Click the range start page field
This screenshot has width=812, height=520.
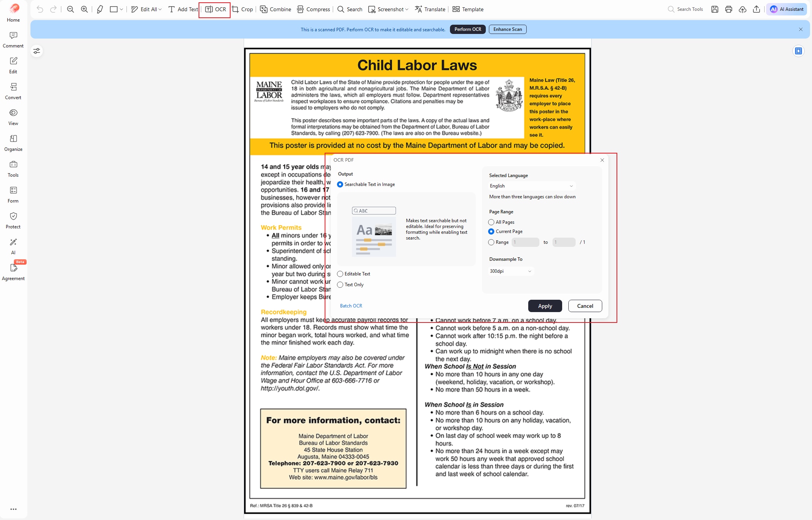coord(525,242)
